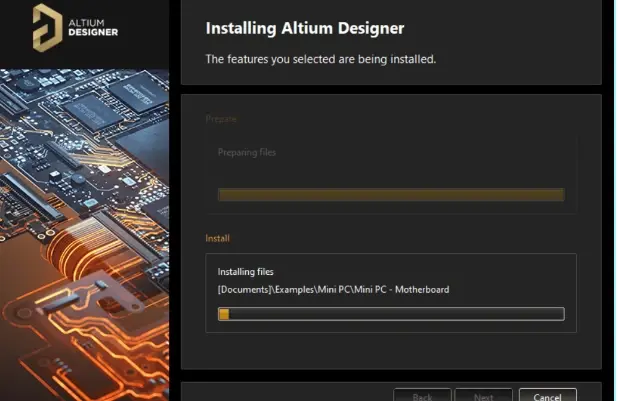Click the Altium Designer logo icon
Screen dimensions: 618x401
[47, 28]
